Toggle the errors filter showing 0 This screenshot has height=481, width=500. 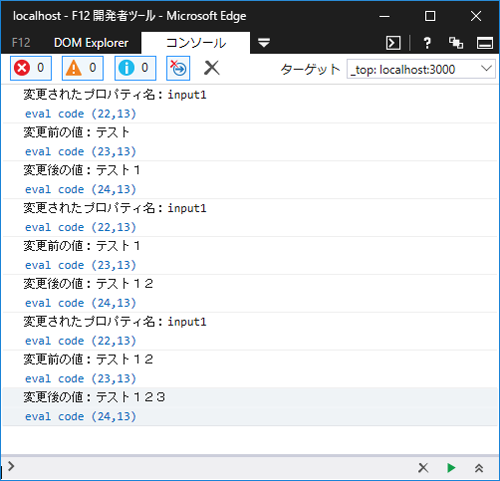31,68
